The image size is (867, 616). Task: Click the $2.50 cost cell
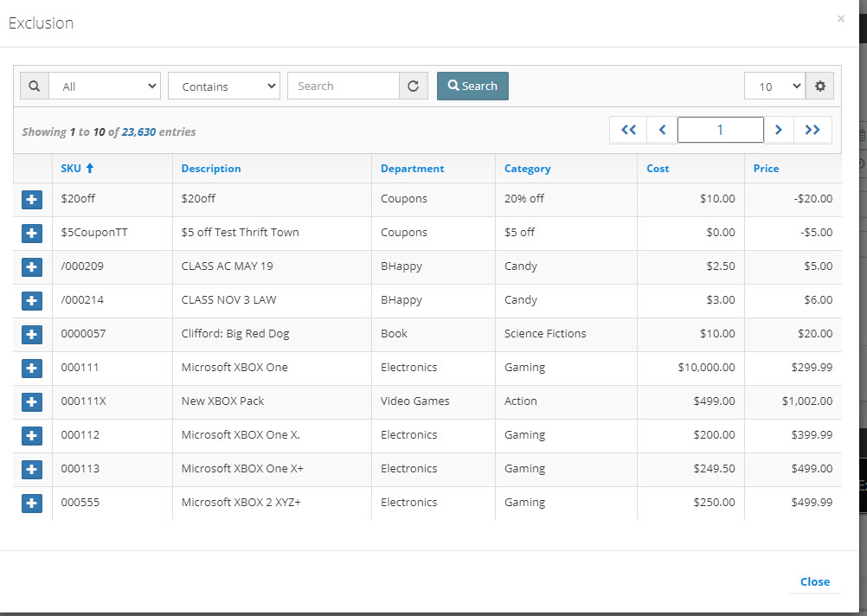click(721, 266)
